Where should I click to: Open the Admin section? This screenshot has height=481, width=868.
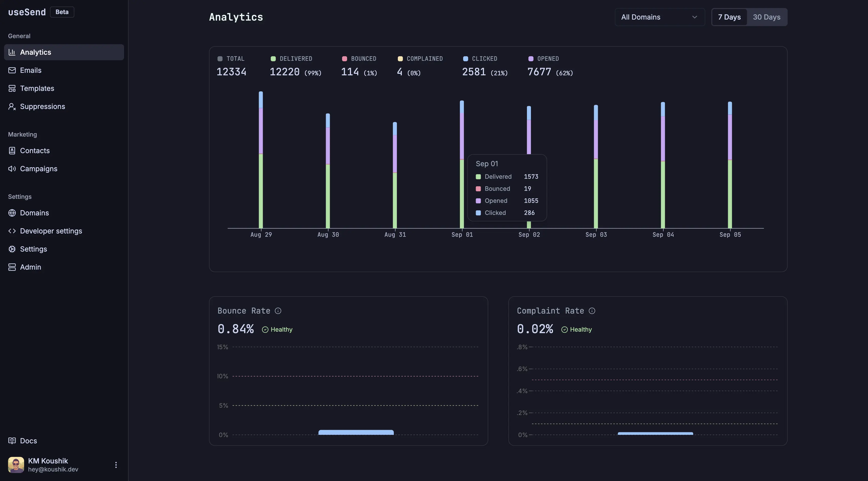pyautogui.click(x=12, y=267)
